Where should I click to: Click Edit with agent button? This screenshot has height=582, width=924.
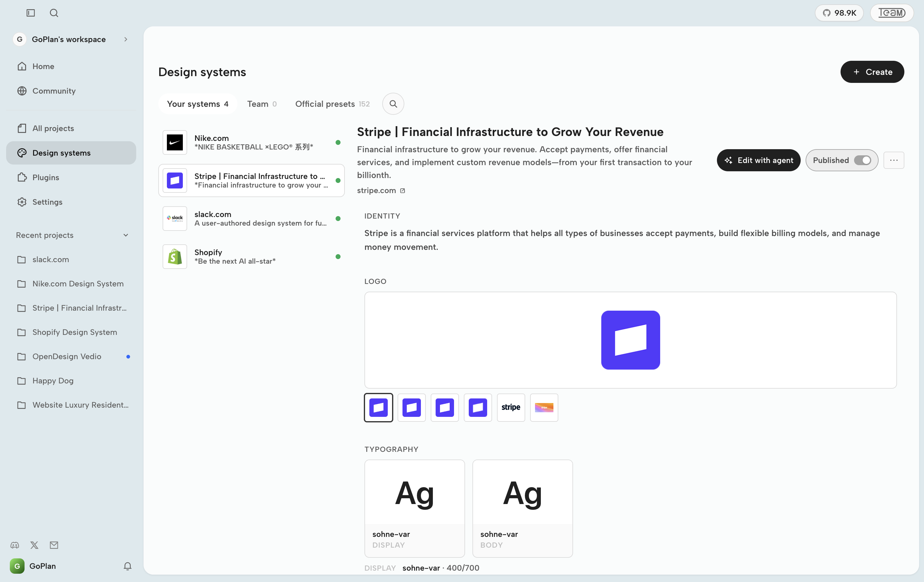point(759,161)
